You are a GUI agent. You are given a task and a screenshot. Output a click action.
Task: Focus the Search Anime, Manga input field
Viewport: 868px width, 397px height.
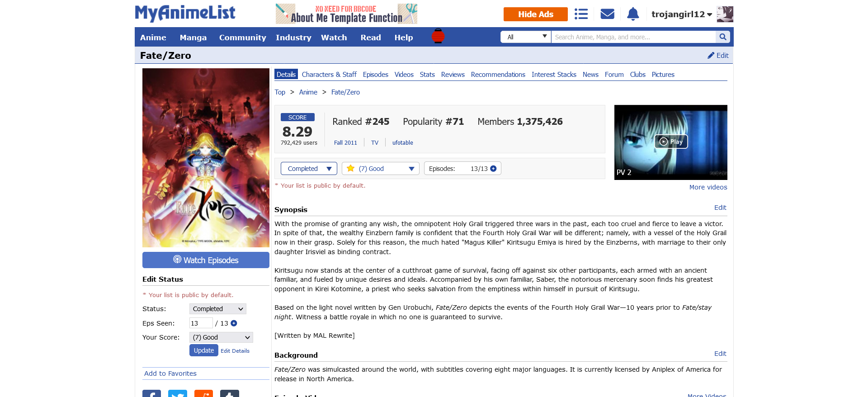633,37
